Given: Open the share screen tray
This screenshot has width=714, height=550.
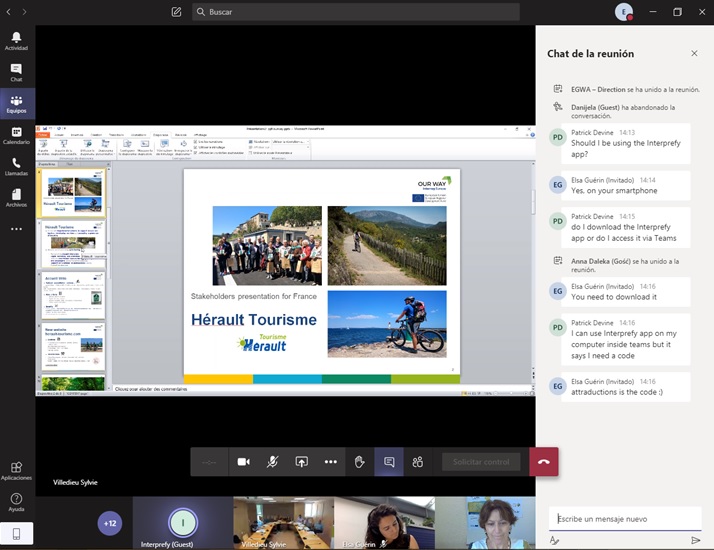Looking at the screenshot, I should coord(301,462).
